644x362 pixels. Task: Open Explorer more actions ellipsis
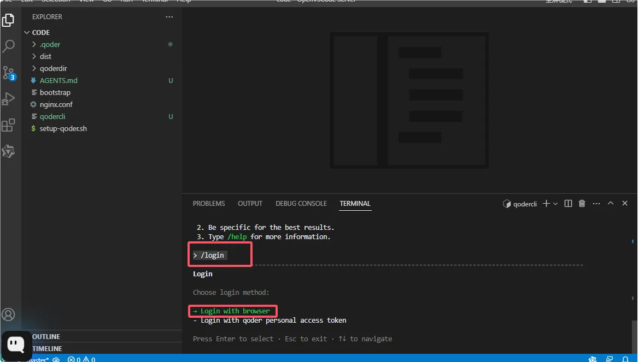point(169,17)
